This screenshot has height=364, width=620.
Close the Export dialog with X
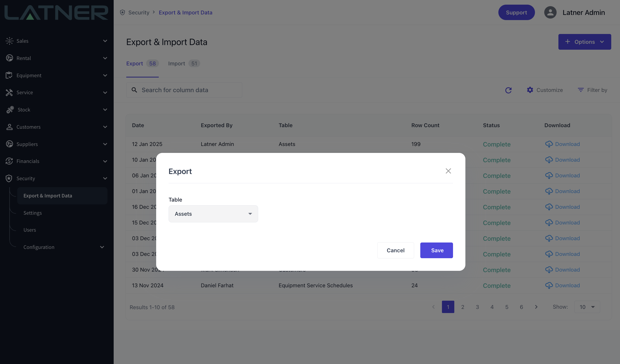448,171
